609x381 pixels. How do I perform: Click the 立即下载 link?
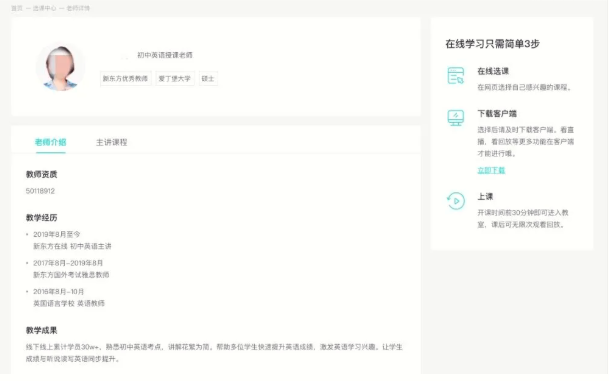pos(491,170)
